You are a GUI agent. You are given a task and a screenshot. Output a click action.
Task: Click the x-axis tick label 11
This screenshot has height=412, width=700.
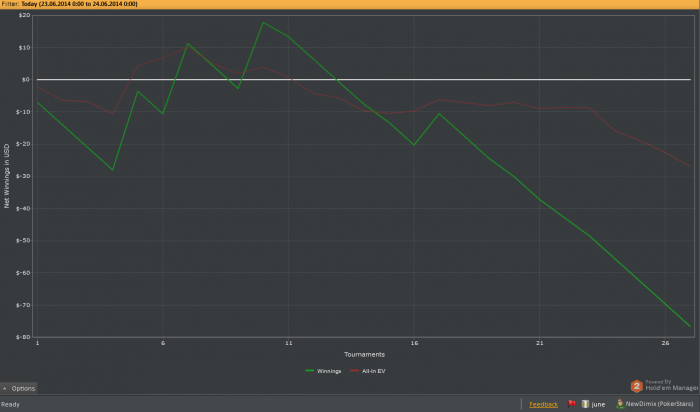[x=288, y=343]
